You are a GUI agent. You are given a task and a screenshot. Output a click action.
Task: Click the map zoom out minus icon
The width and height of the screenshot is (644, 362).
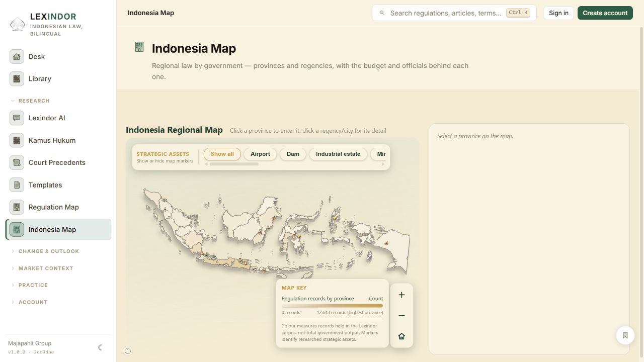pyautogui.click(x=401, y=316)
